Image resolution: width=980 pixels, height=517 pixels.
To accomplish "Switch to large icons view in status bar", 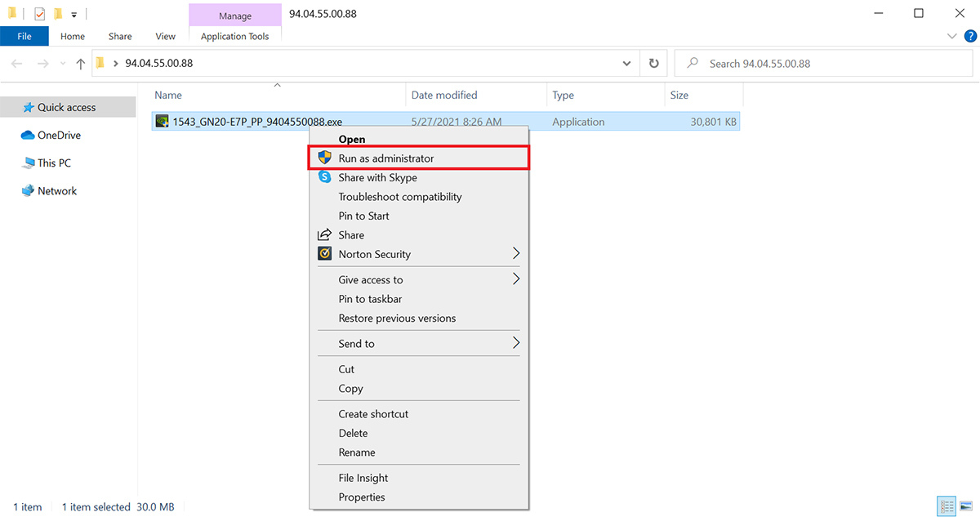I will (965, 506).
